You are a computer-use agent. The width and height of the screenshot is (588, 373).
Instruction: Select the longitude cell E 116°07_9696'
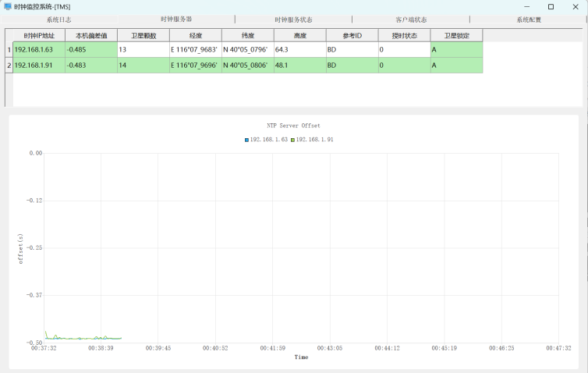click(196, 66)
